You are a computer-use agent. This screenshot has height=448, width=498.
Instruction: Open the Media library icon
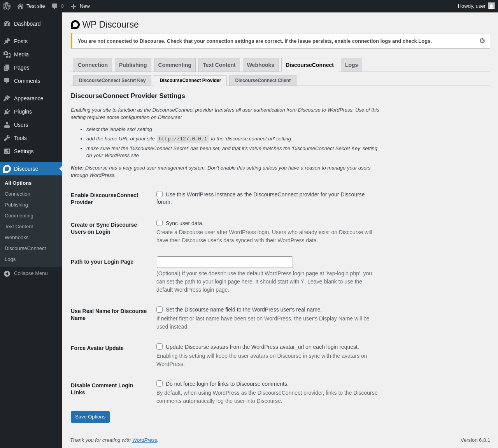(7, 54)
